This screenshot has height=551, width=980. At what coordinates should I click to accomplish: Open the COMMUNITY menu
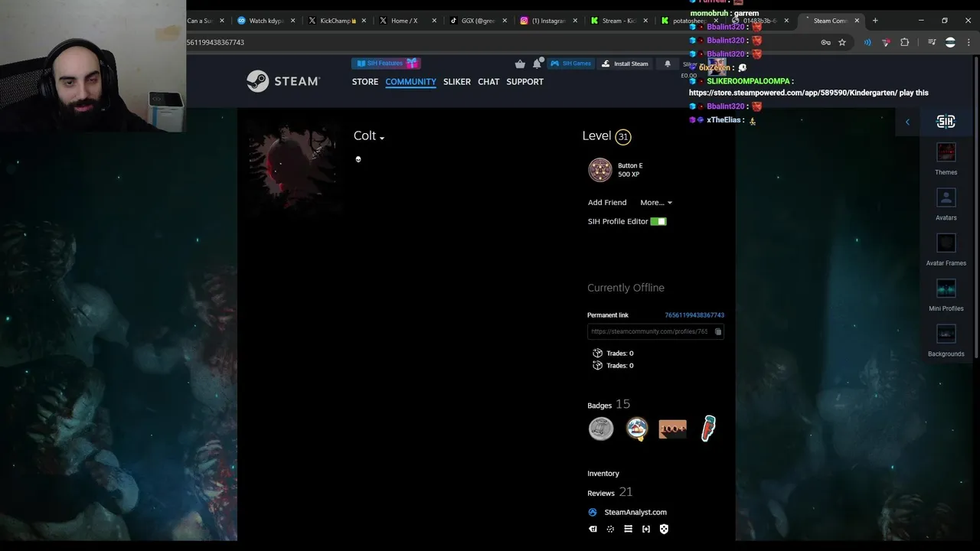410,82
